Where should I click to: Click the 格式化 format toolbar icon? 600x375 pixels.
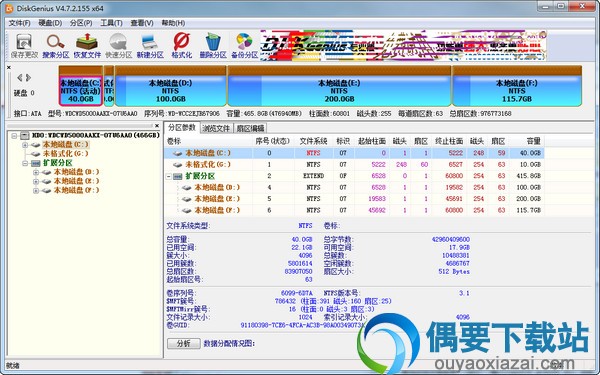pyautogui.click(x=181, y=46)
